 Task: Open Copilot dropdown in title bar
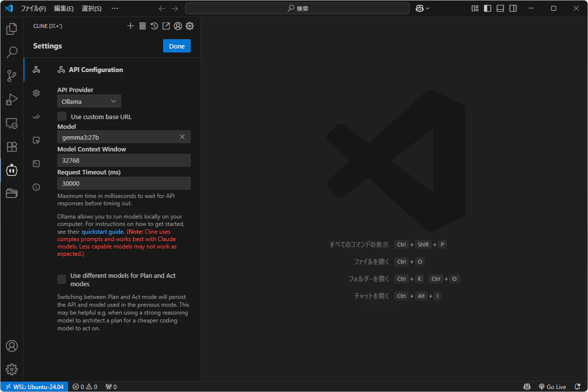coord(422,8)
